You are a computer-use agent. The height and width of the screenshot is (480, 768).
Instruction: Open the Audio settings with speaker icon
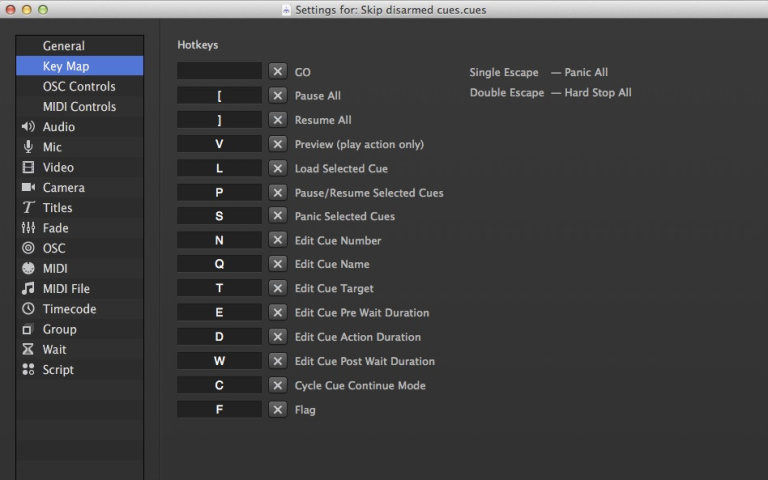(x=28, y=127)
